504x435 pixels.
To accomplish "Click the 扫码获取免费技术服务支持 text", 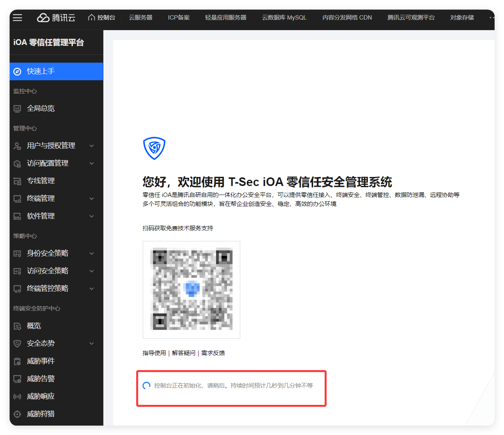I will [x=178, y=228].
